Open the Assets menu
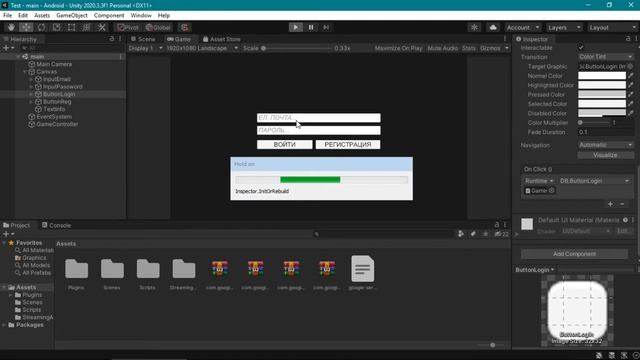This screenshot has width=640, height=360. tap(42, 16)
